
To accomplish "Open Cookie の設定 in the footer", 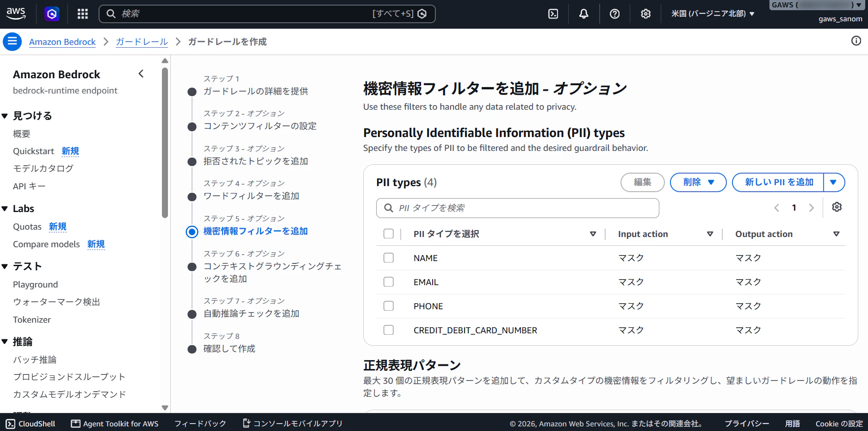I will tap(839, 424).
